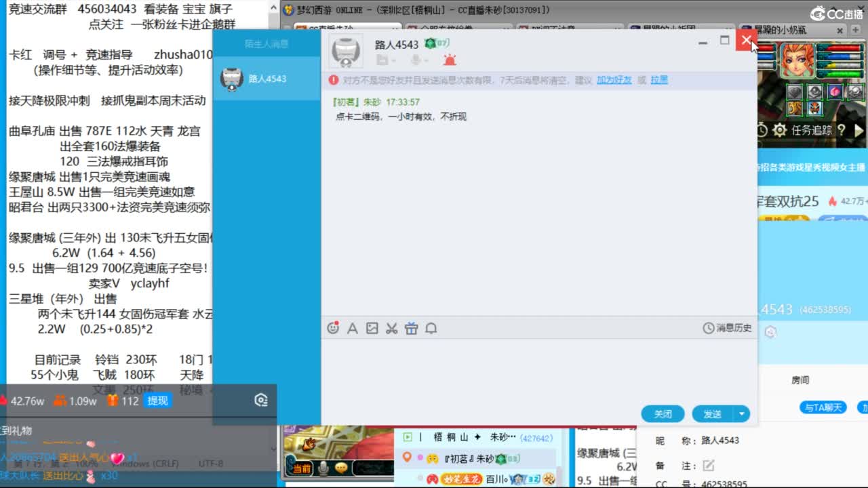Click the 关闭 button
868x488 pixels.
663,413
